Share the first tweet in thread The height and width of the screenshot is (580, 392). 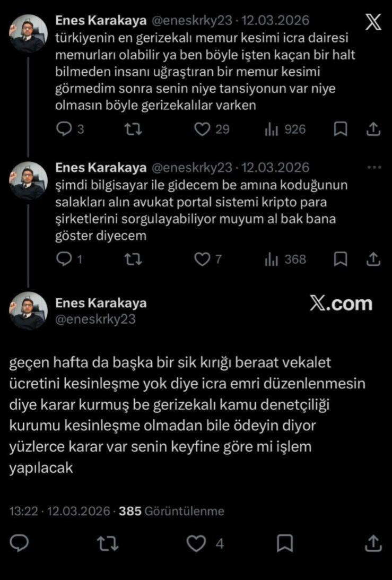coord(373,129)
